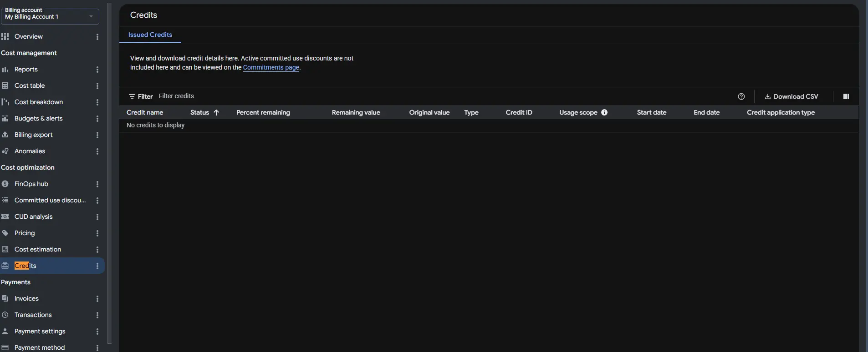868x352 pixels.
Task: Follow the Commitments page link
Action: [x=271, y=67]
